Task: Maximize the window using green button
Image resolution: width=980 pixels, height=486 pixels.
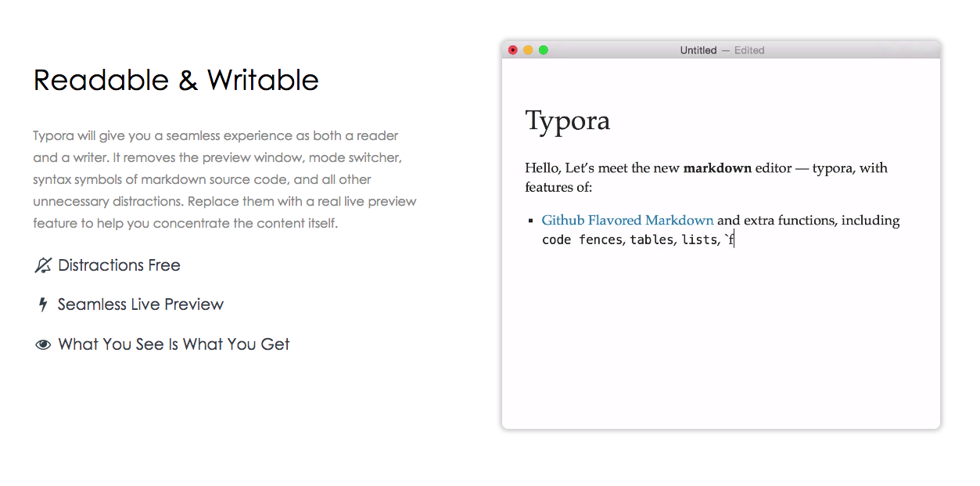Action: point(544,50)
